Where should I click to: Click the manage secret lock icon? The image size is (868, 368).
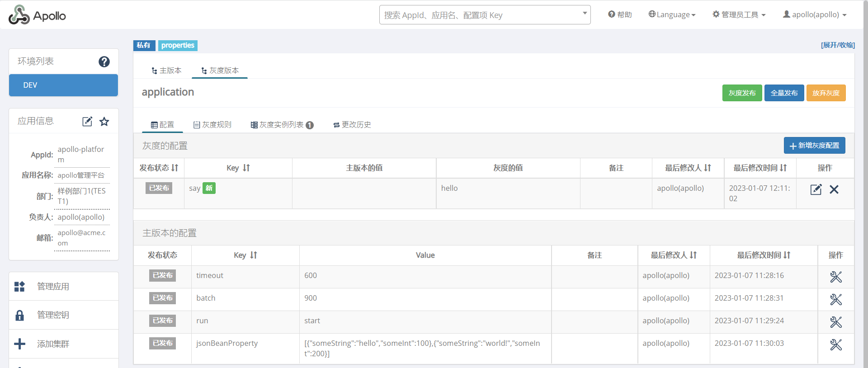tap(19, 315)
